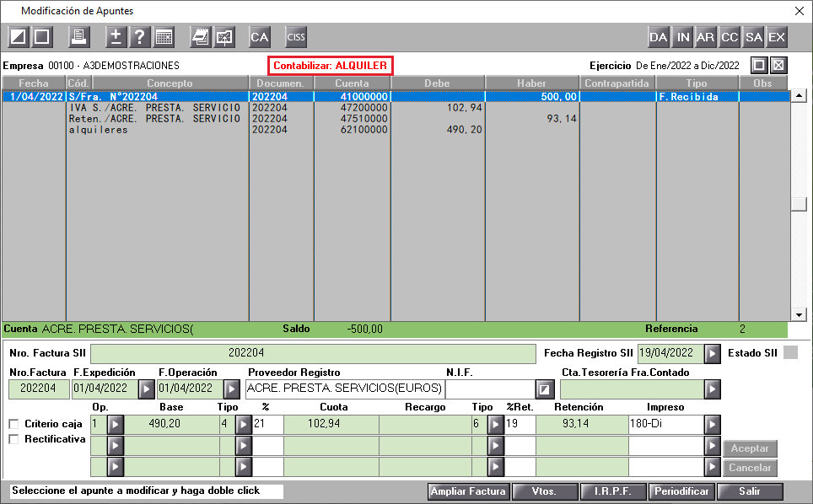Click the entries list scrollbar up arrow

point(799,95)
